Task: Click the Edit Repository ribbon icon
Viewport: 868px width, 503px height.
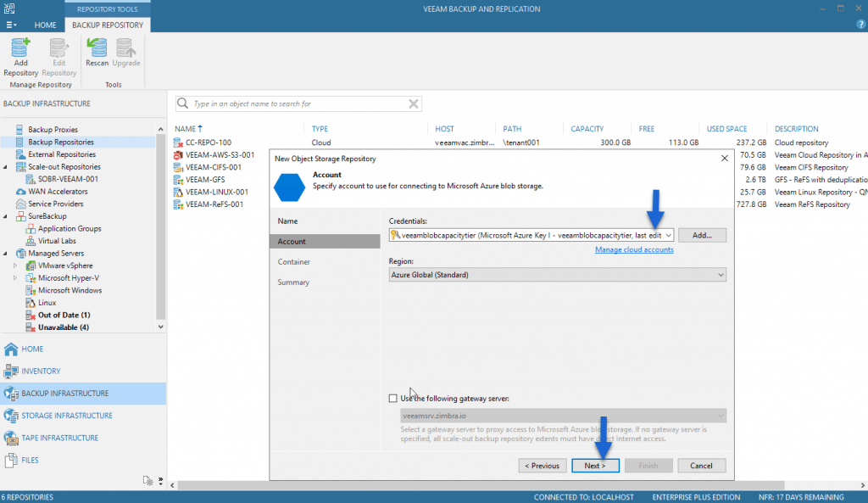Action: (x=58, y=57)
